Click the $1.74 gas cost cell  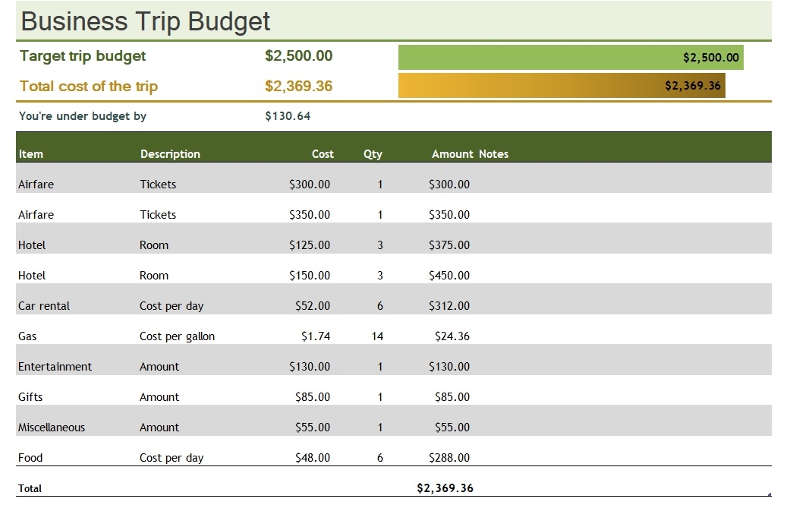(316, 336)
